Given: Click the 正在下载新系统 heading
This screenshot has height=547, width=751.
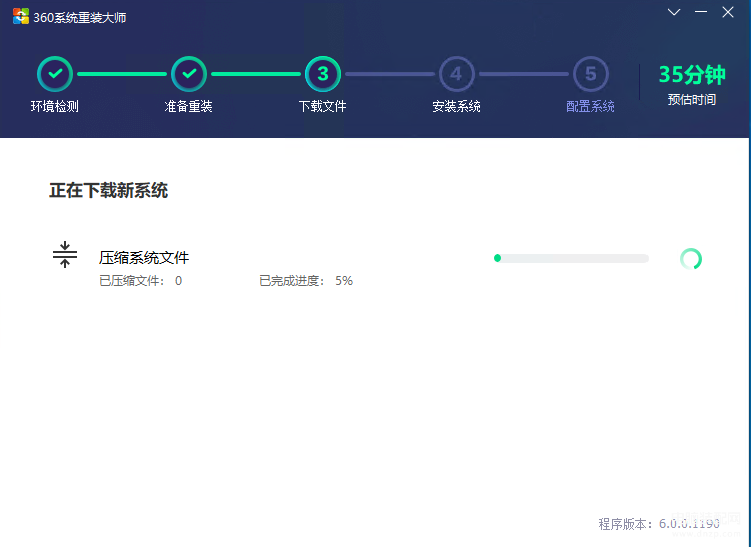Looking at the screenshot, I should (x=109, y=191).
